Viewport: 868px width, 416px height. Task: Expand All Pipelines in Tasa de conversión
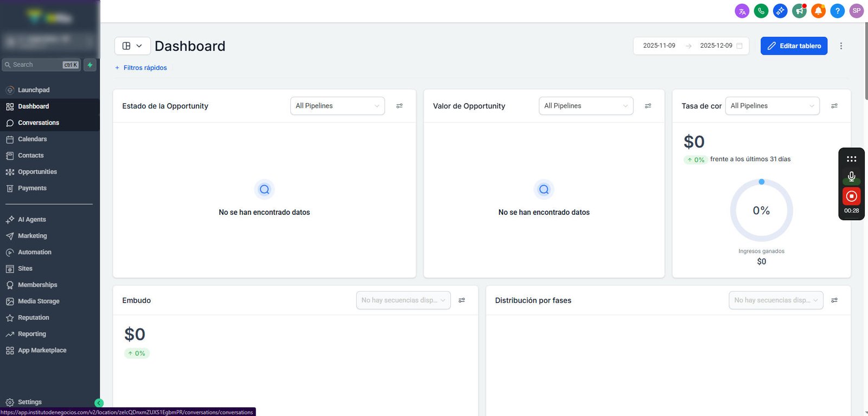pyautogui.click(x=772, y=106)
